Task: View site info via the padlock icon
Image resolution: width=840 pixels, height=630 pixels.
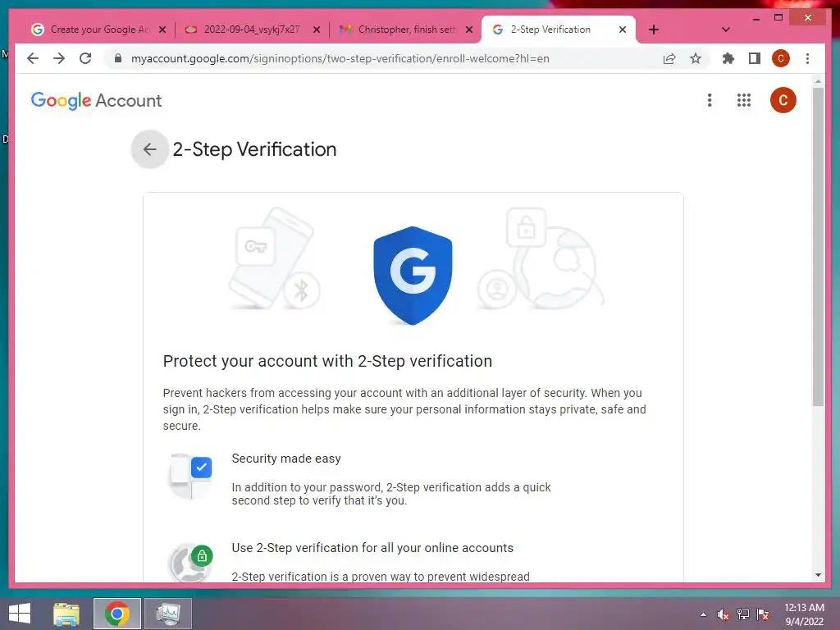Action: (118, 58)
